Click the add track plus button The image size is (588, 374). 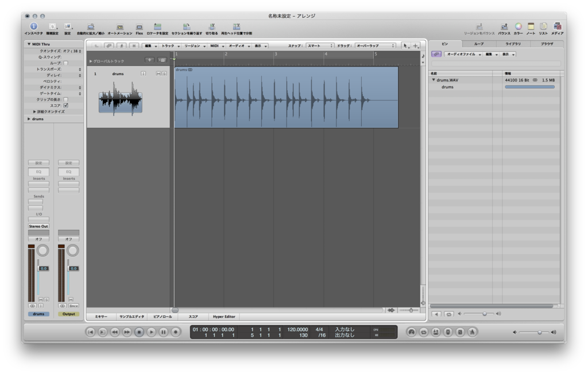click(x=149, y=60)
